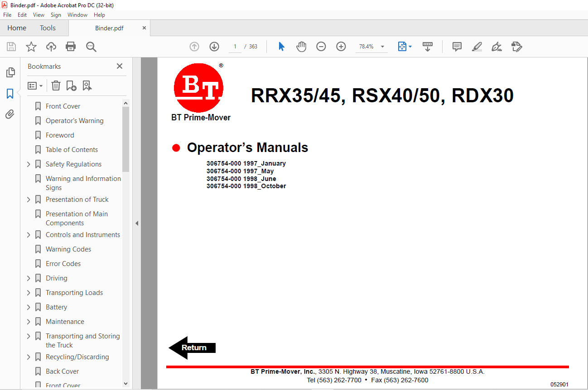This screenshot has height=390, width=588.
Task: Click the Fit page view icon
Action: coord(402,47)
